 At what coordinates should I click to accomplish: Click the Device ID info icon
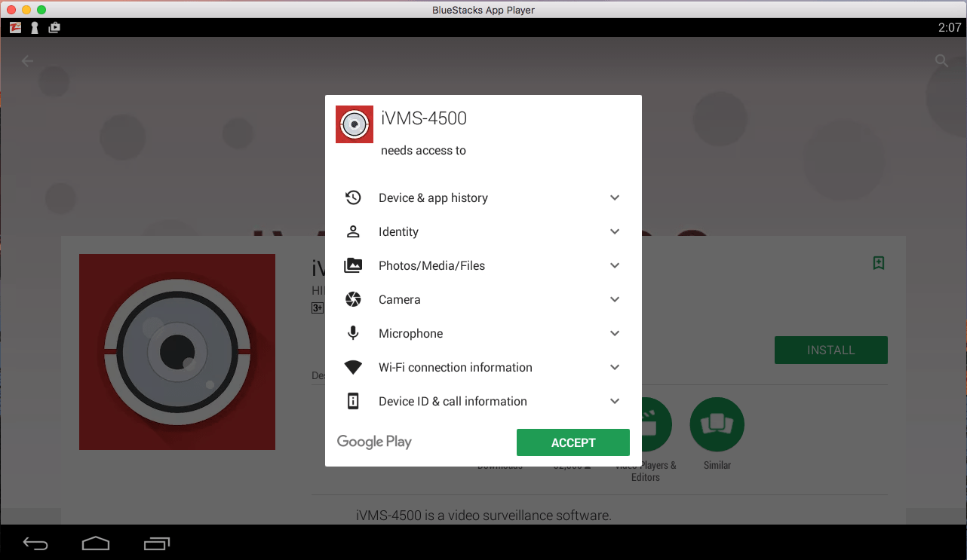pyautogui.click(x=353, y=401)
